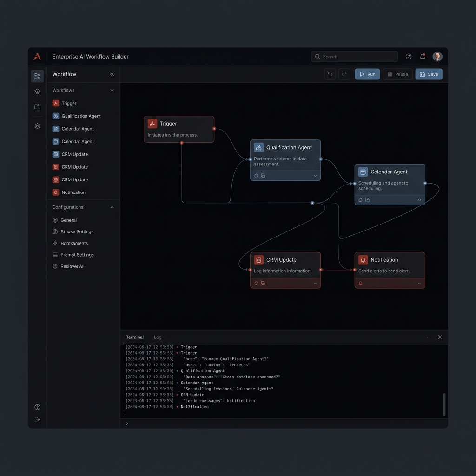Click the Save button

tap(429, 74)
